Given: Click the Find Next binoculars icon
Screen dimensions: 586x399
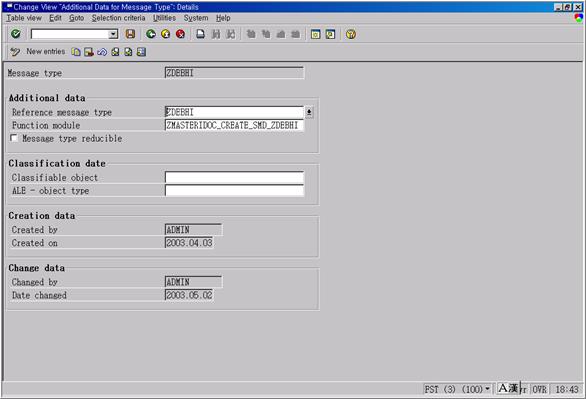Looking at the screenshot, I should 231,34.
